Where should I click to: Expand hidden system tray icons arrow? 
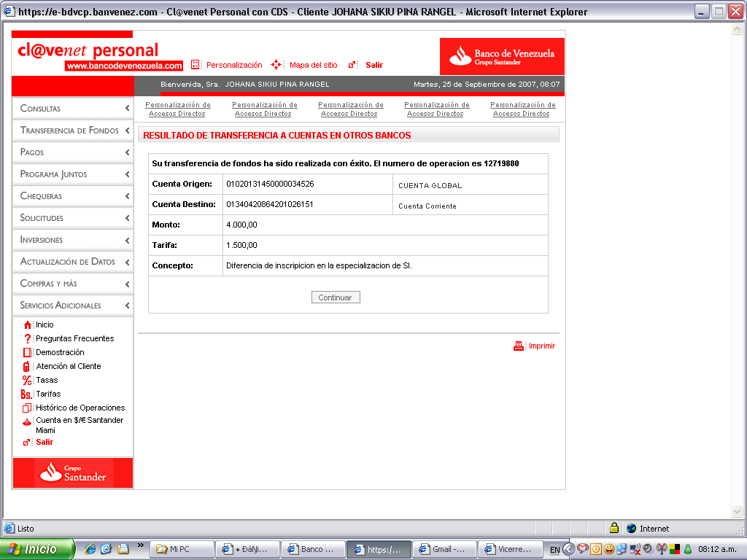(x=568, y=549)
